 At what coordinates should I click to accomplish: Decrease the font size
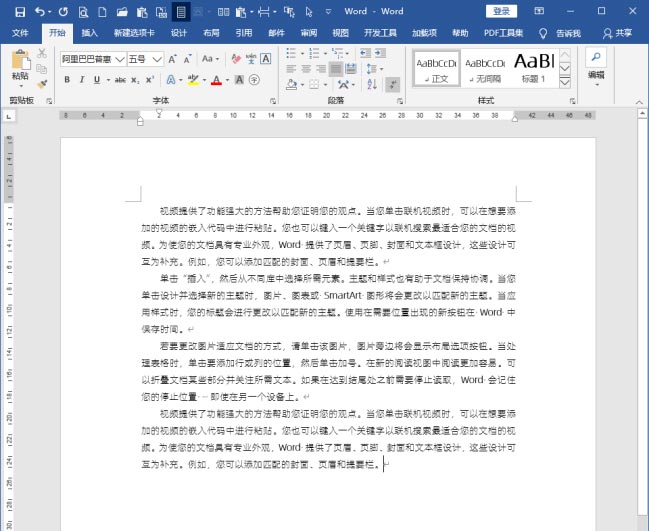tap(187, 59)
